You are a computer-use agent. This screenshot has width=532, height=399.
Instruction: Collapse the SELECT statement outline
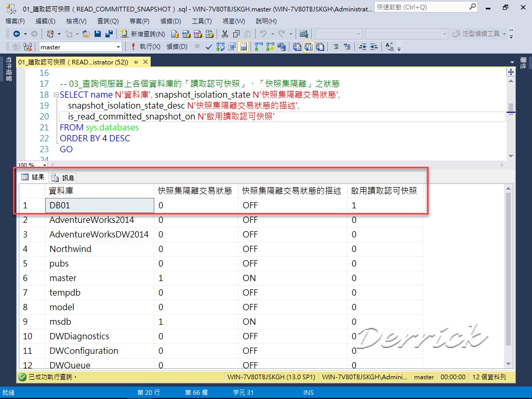point(56,95)
